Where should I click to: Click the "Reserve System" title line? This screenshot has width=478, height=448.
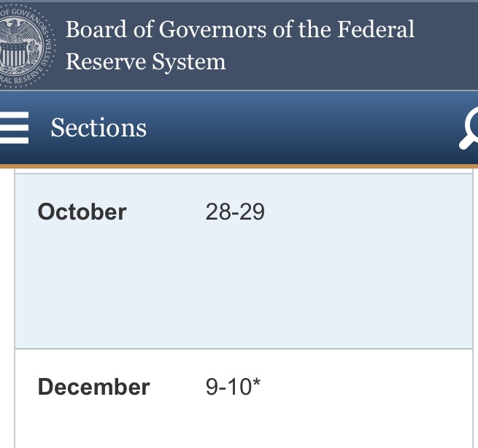click(146, 62)
